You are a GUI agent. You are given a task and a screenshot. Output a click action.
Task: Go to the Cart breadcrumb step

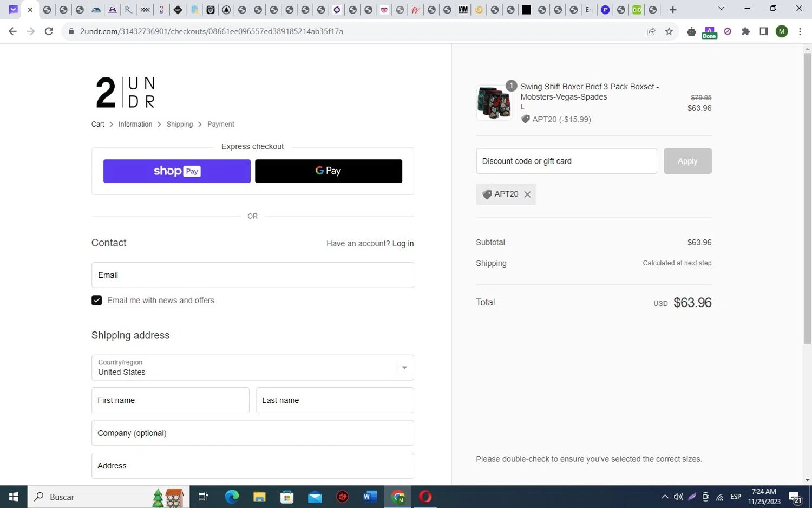pyautogui.click(x=97, y=124)
